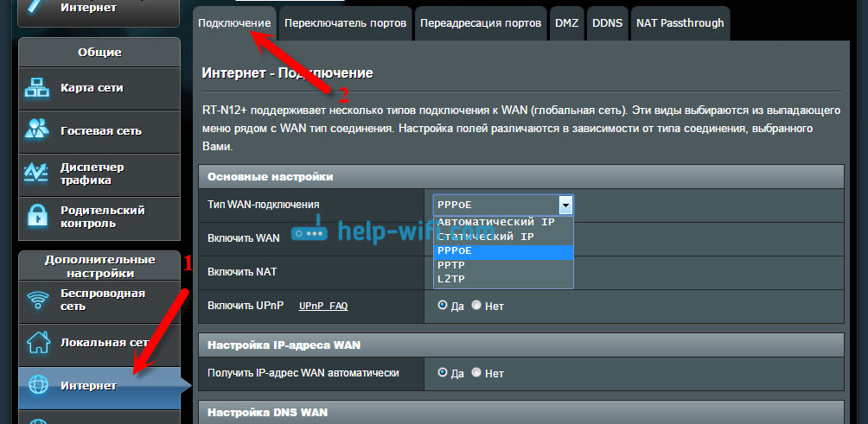Choose 'Да' for automatic WAN IP
This screenshot has width=868, height=424.
(x=443, y=372)
